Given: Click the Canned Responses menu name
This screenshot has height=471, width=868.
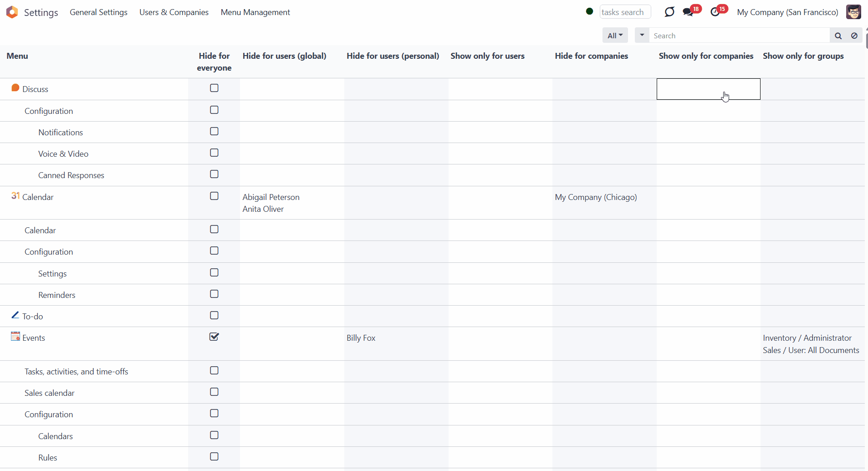Looking at the screenshot, I should pos(71,175).
